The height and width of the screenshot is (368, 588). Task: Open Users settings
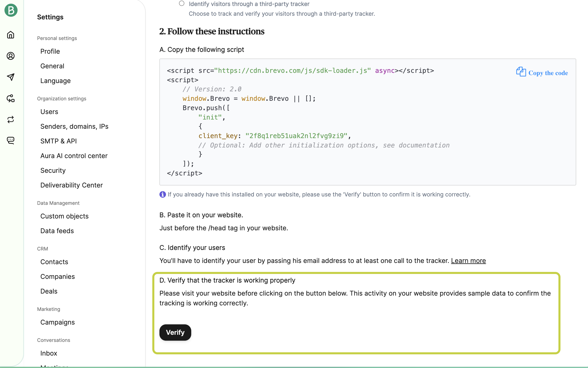pyautogui.click(x=49, y=112)
